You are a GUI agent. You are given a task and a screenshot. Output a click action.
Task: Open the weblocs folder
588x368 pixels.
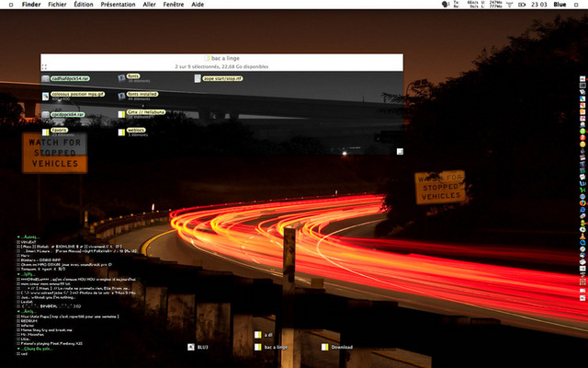click(x=123, y=132)
